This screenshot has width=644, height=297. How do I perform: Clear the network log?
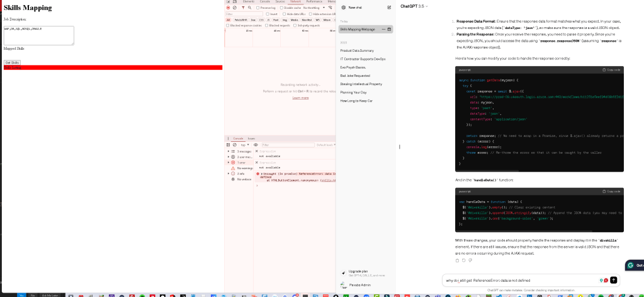235,8
